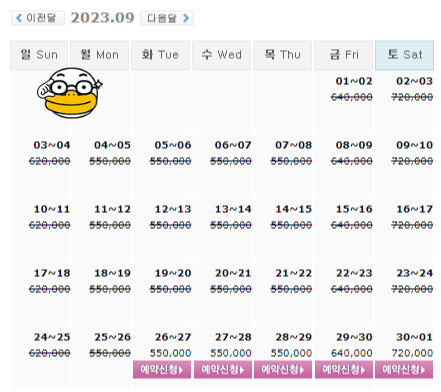
Task: Click struck-through 550,000 price under 25~26
Action: click(x=110, y=353)
